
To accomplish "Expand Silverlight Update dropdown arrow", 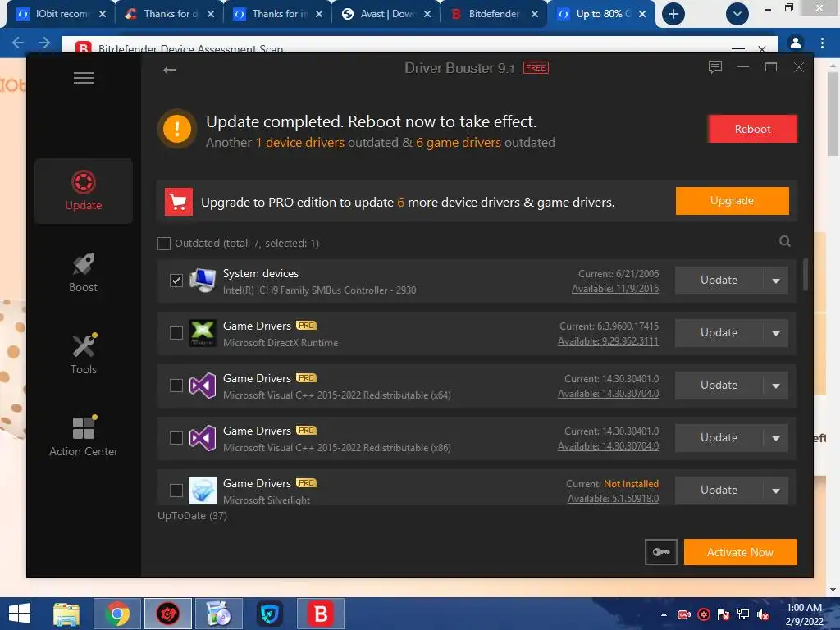I will 776,491.
